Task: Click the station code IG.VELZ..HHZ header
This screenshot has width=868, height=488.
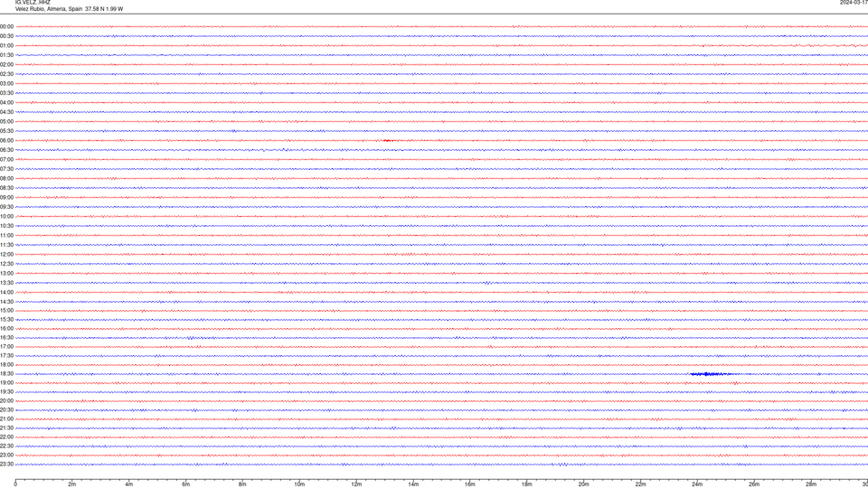Action: pyautogui.click(x=33, y=2)
